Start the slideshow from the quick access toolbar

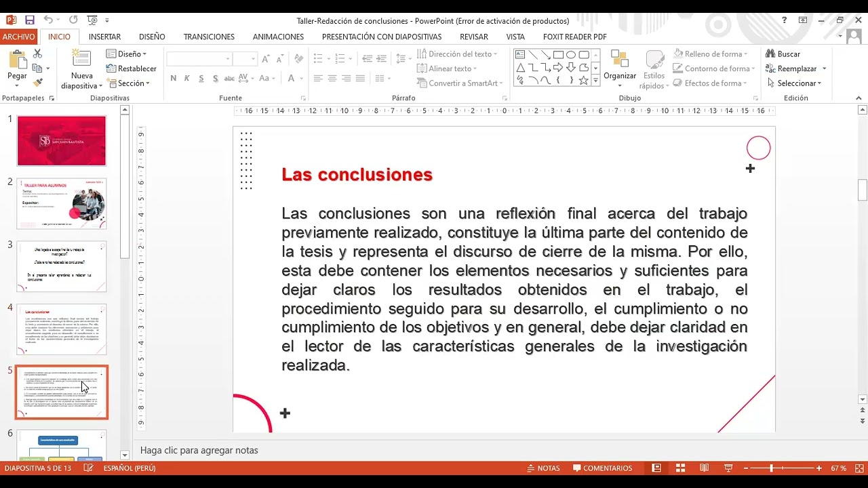93,20
